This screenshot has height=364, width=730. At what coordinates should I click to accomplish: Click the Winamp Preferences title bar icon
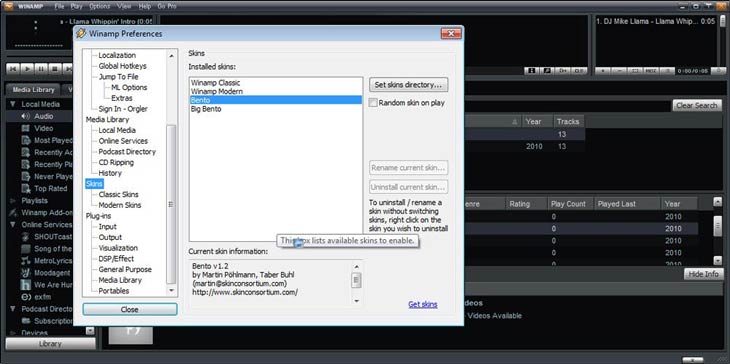click(x=81, y=34)
